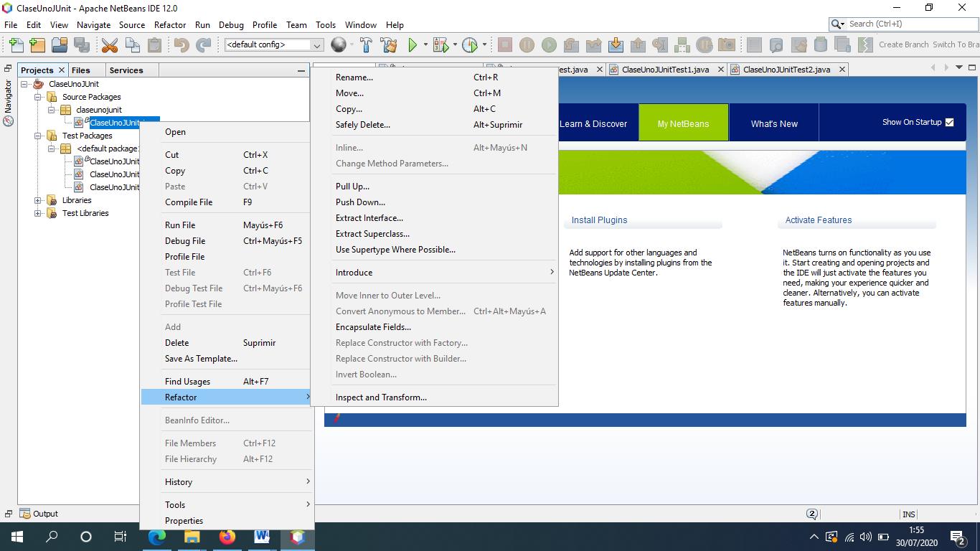The height and width of the screenshot is (551, 980).
Task: Open the Debug Project dropdown arrow
Action: [455, 44]
